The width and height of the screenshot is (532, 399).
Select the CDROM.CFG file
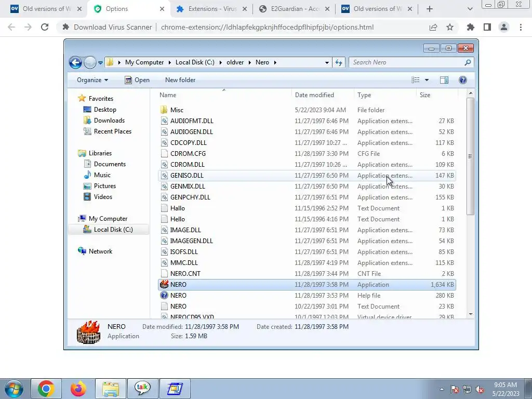coord(307,153)
